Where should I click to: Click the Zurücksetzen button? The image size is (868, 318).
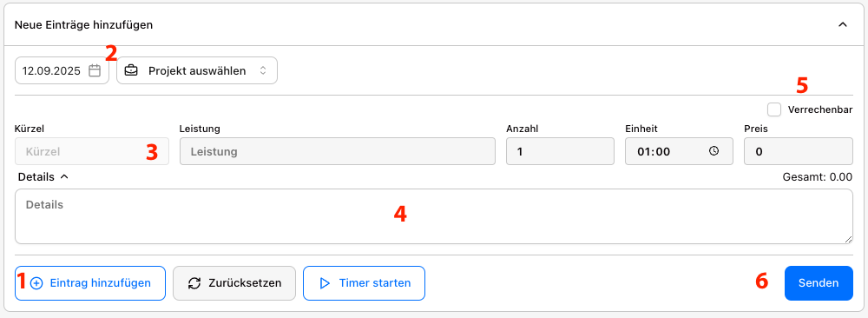coord(234,283)
